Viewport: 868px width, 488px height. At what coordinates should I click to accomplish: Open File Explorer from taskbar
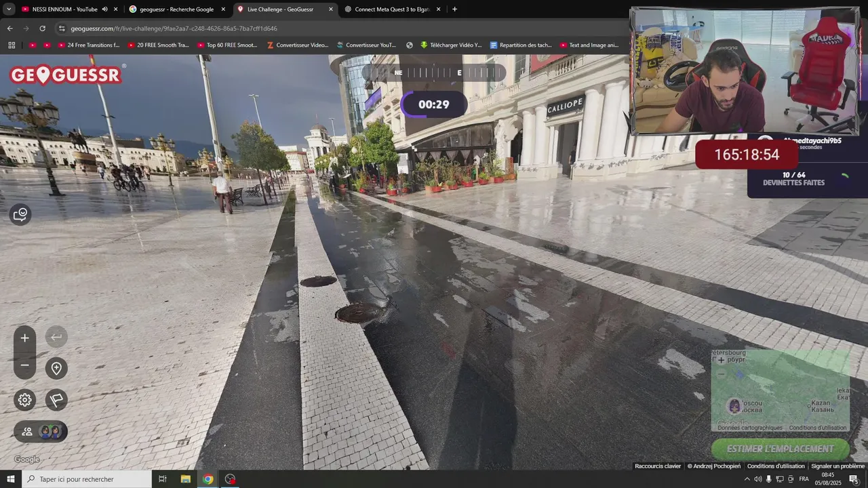click(186, 479)
